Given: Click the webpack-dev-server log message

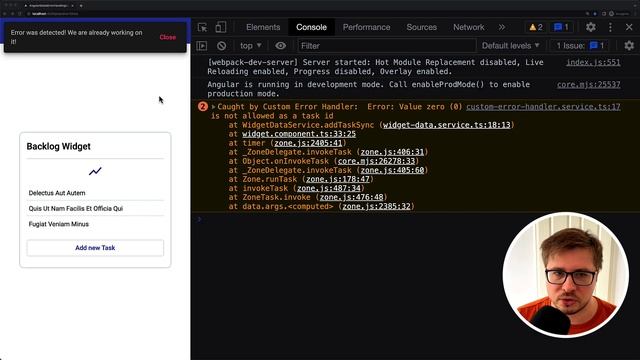Looking at the screenshot, I should point(375,67).
